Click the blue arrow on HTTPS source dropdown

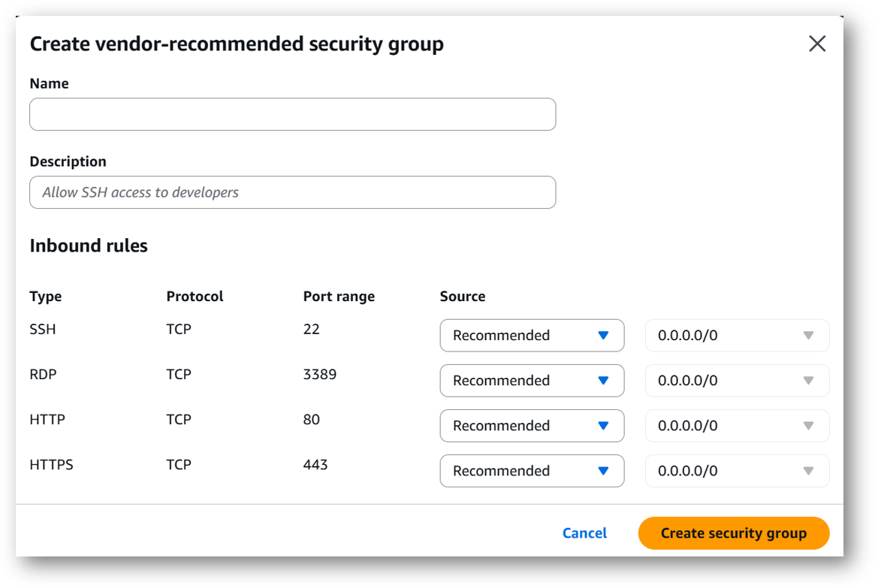coord(603,471)
